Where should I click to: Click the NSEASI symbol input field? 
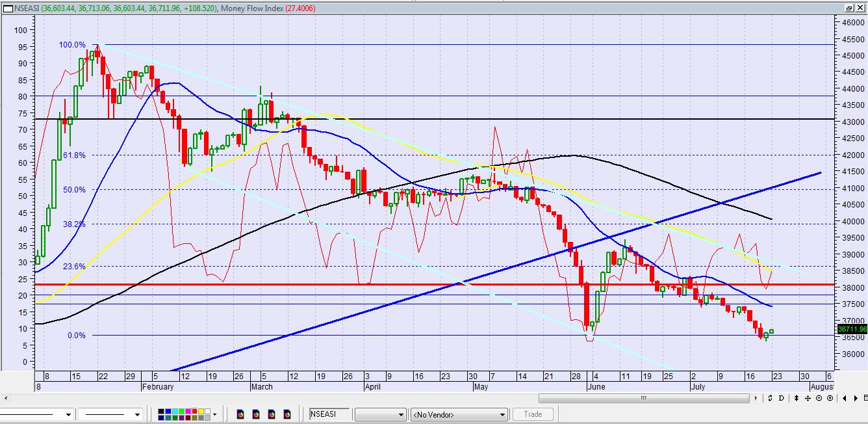329,414
